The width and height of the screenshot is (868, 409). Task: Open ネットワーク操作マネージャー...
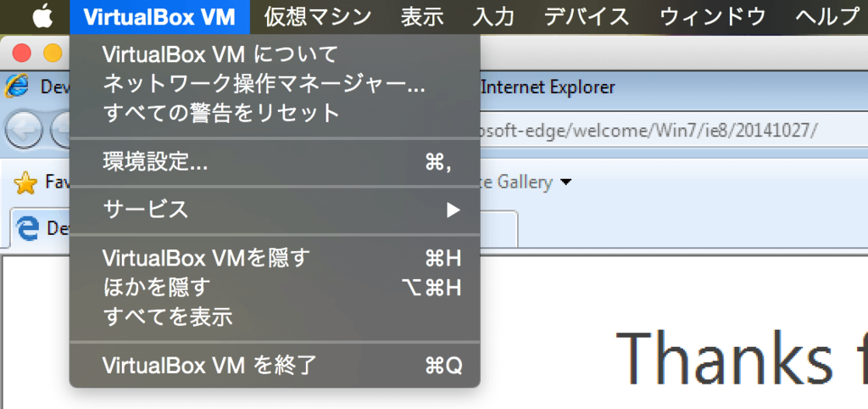(275, 84)
